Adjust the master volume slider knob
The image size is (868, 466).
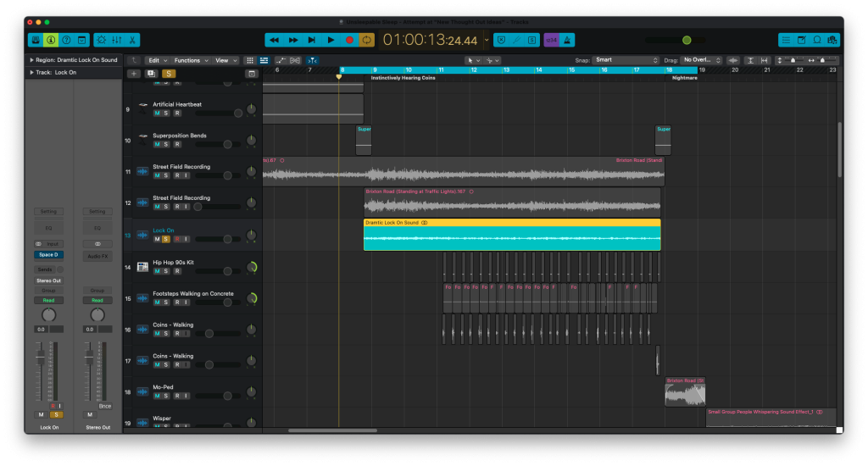pos(687,40)
